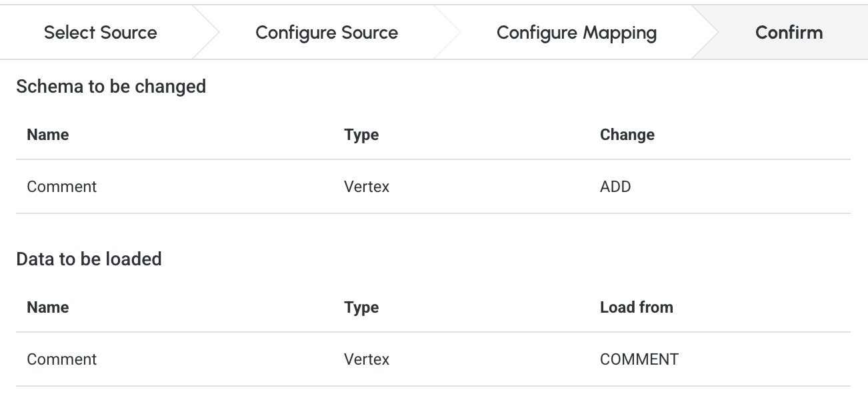
Task: Click Type header in data load table
Action: click(361, 307)
